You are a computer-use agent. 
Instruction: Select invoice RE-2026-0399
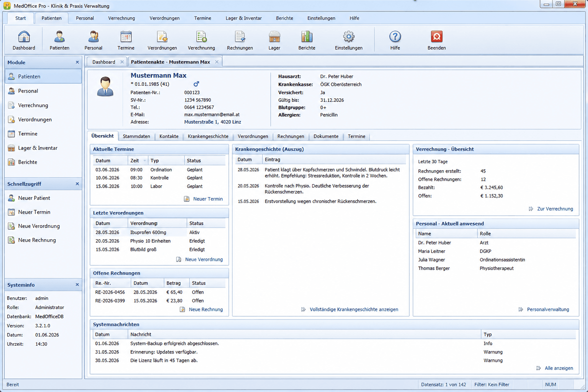[x=159, y=301]
